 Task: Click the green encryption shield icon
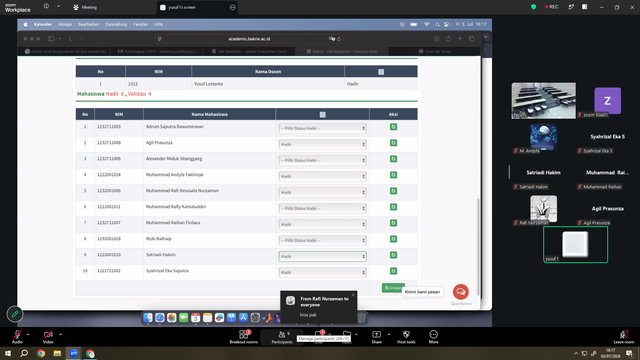coord(533,7)
